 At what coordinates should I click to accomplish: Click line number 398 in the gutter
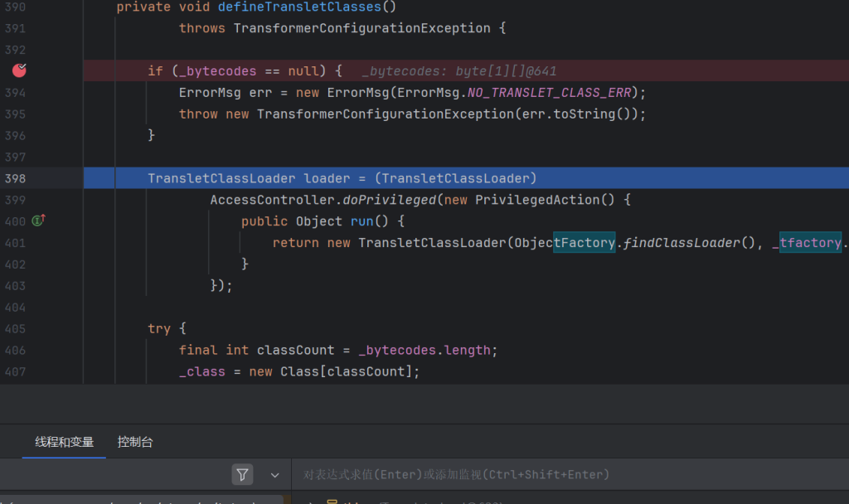[16, 178]
